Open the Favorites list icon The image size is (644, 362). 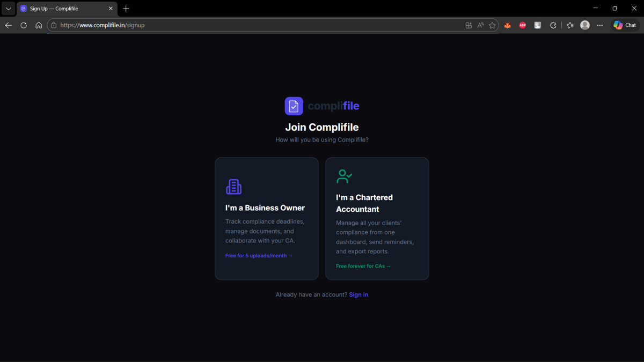pyautogui.click(x=570, y=25)
